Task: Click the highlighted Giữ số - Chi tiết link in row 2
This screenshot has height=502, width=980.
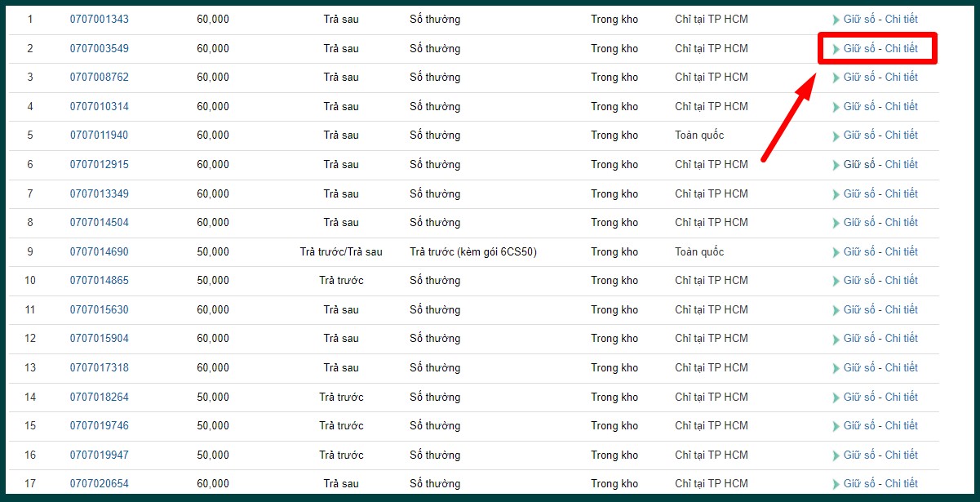Action: (880, 48)
